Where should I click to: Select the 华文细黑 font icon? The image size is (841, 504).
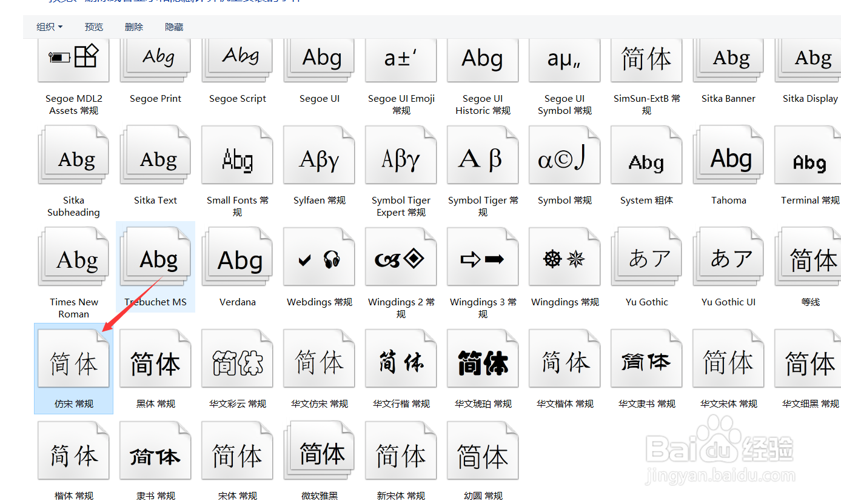point(808,357)
